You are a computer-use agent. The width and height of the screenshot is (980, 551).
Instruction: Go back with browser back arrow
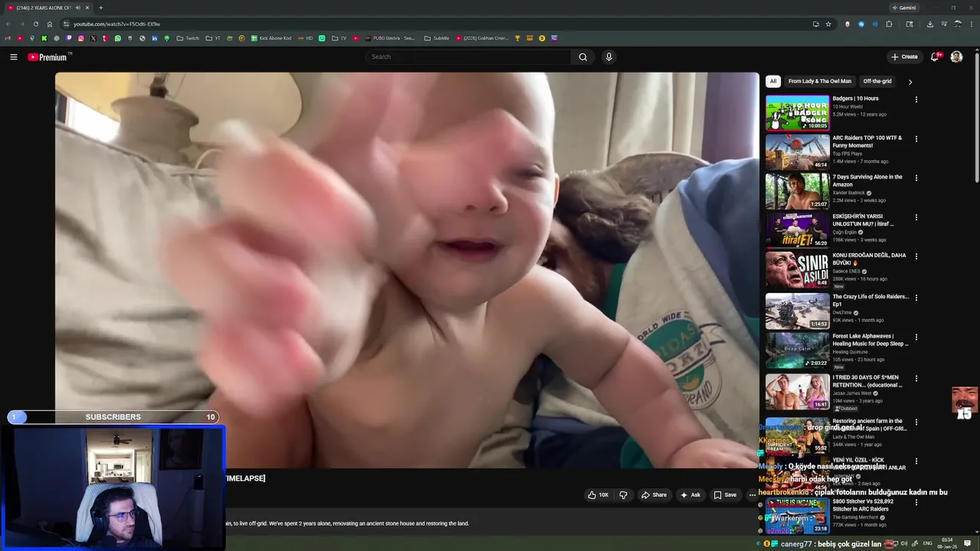[8, 24]
